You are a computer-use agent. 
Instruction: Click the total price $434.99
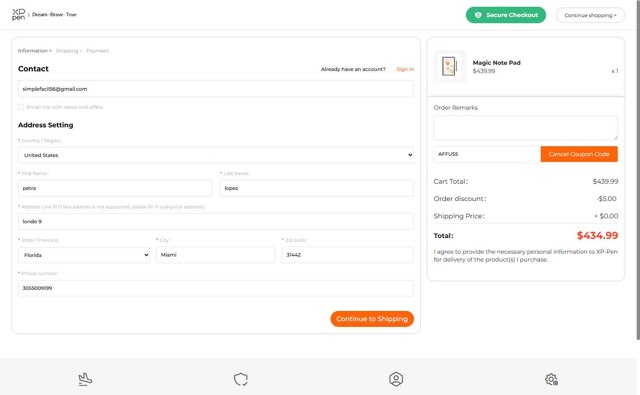click(597, 235)
